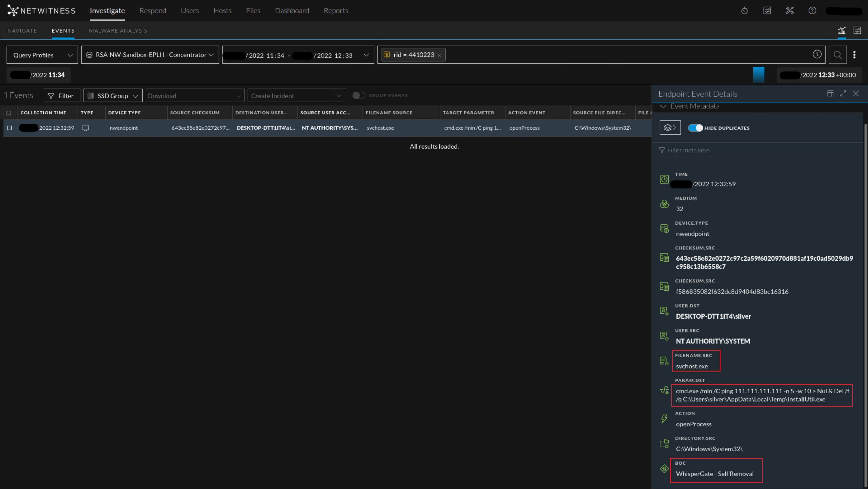Remove the rid = 4410223 filter
The image size is (868, 489).
(439, 55)
